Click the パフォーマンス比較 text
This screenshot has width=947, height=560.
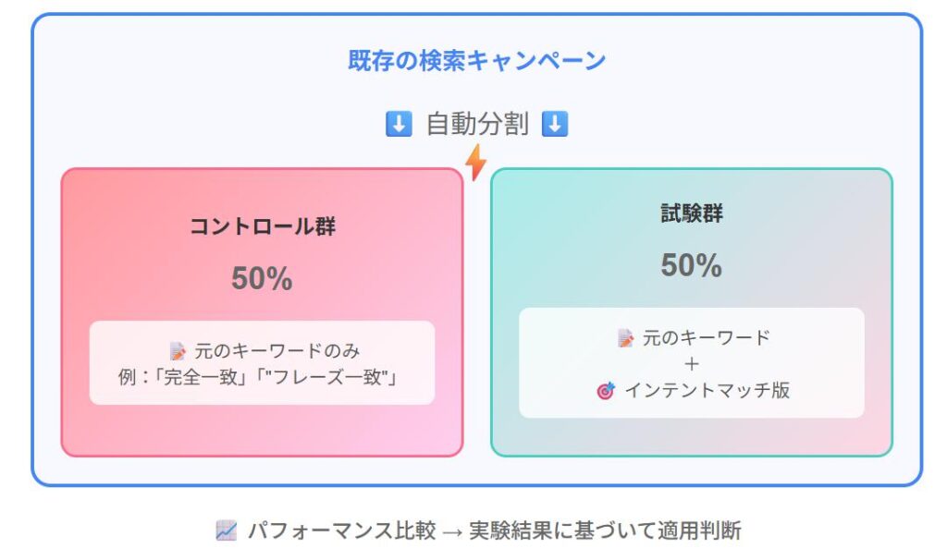(x=342, y=530)
